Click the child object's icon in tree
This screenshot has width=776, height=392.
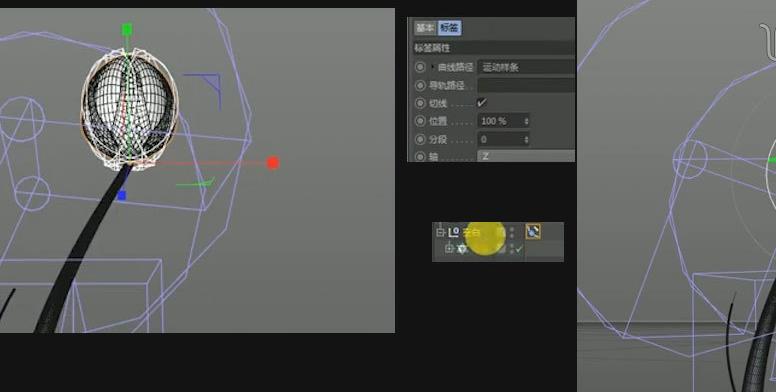point(462,249)
